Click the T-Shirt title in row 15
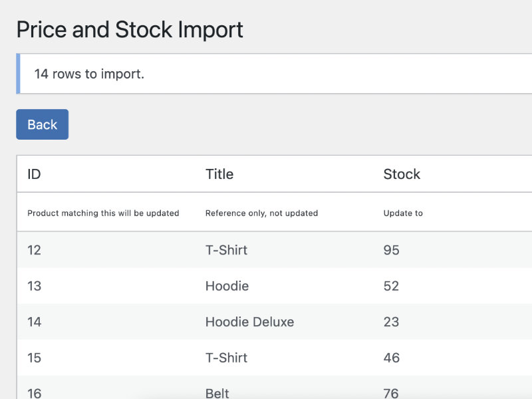This screenshot has width=532, height=399. (x=226, y=358)
